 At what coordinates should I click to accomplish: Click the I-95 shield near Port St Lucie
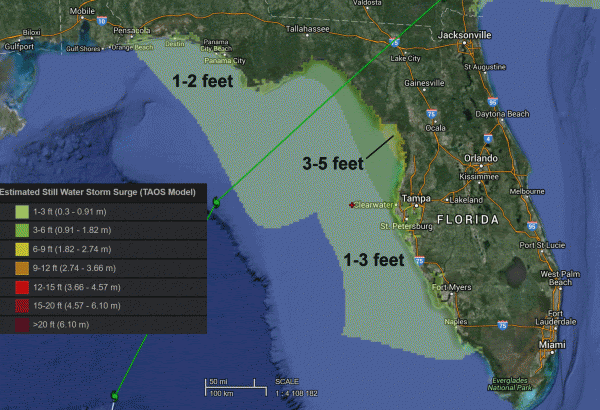pos(532,226)
